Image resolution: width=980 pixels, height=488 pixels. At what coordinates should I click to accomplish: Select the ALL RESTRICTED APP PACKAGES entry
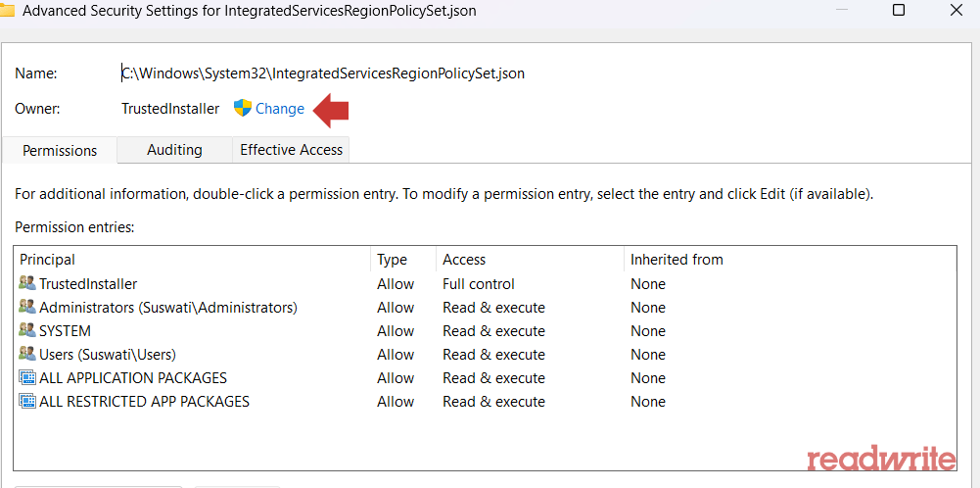(x=485, y=402)
